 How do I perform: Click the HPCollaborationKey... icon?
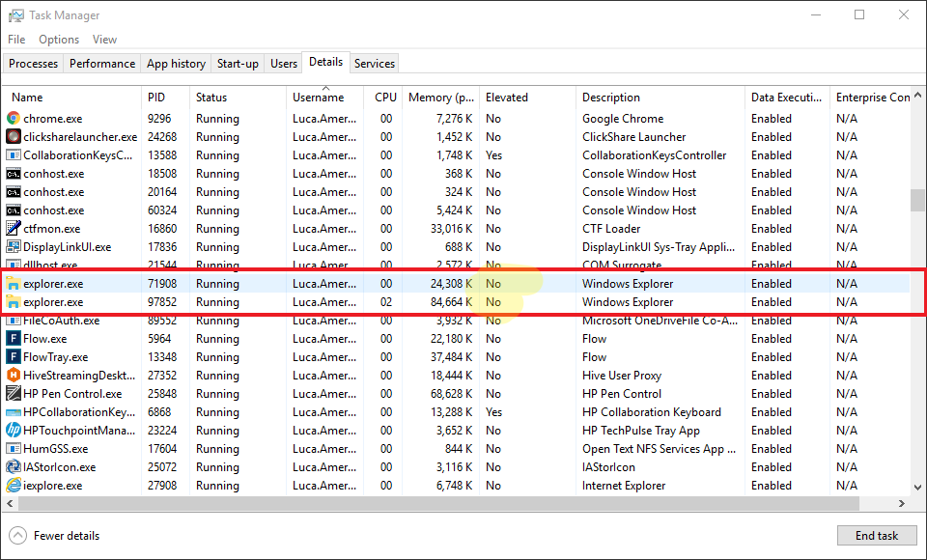[x=13, y=412]
